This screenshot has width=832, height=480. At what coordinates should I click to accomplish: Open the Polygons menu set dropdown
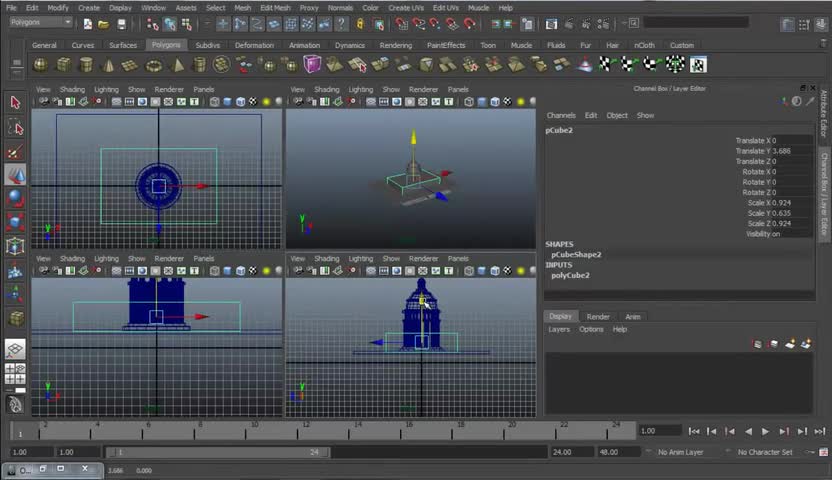tap(41, 22)
